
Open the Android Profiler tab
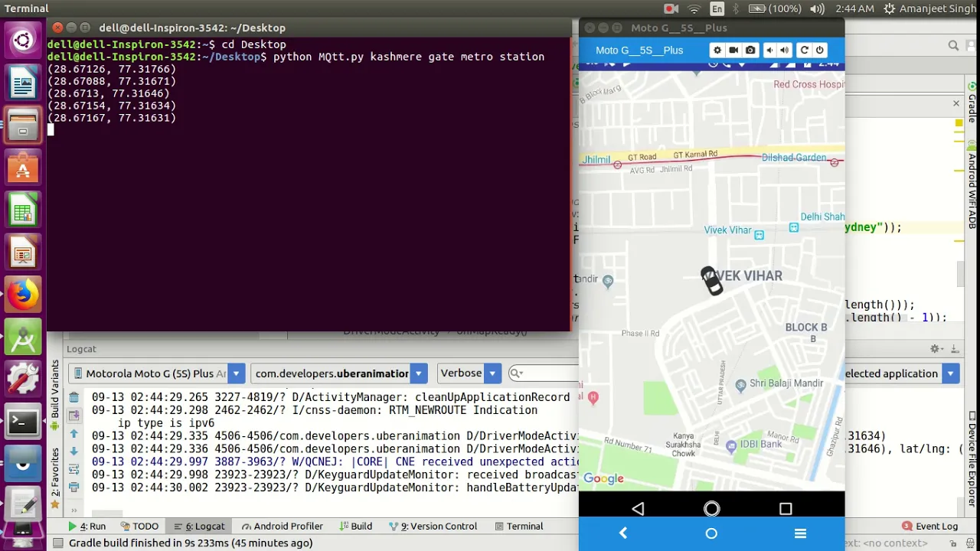(x=282, y=527)
